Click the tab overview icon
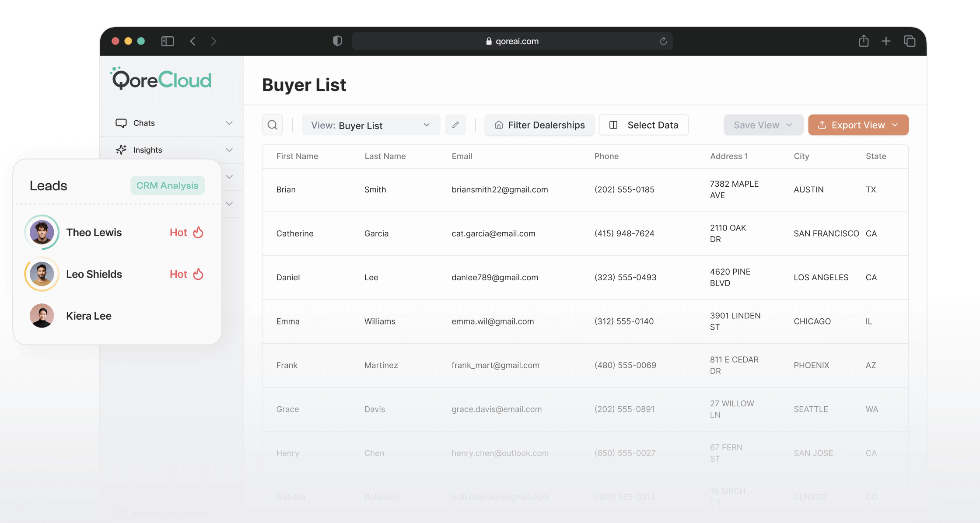This screenshot has width=980, height=523. (x=910, y=41)
